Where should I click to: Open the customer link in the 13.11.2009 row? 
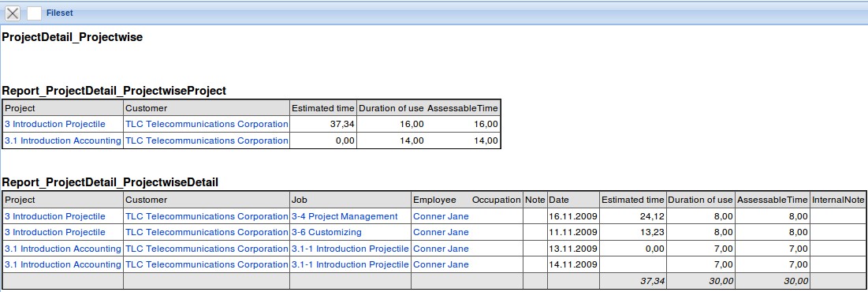207,249
